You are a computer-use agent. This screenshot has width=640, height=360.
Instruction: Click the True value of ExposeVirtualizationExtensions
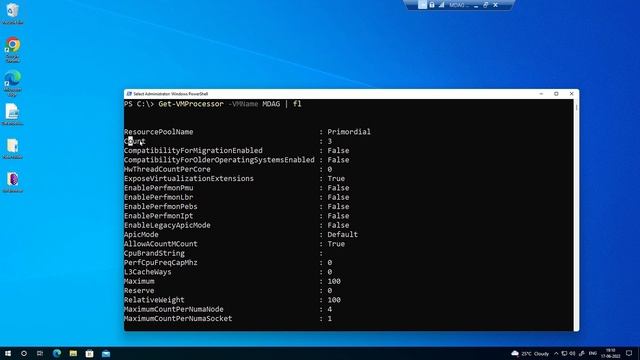(336, 179)
